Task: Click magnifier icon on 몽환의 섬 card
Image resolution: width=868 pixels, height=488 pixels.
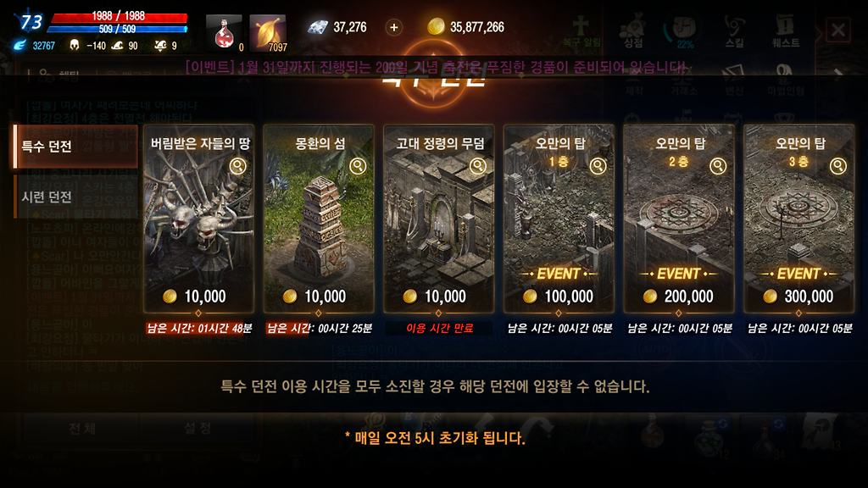Action: click(x=359, y=166)
